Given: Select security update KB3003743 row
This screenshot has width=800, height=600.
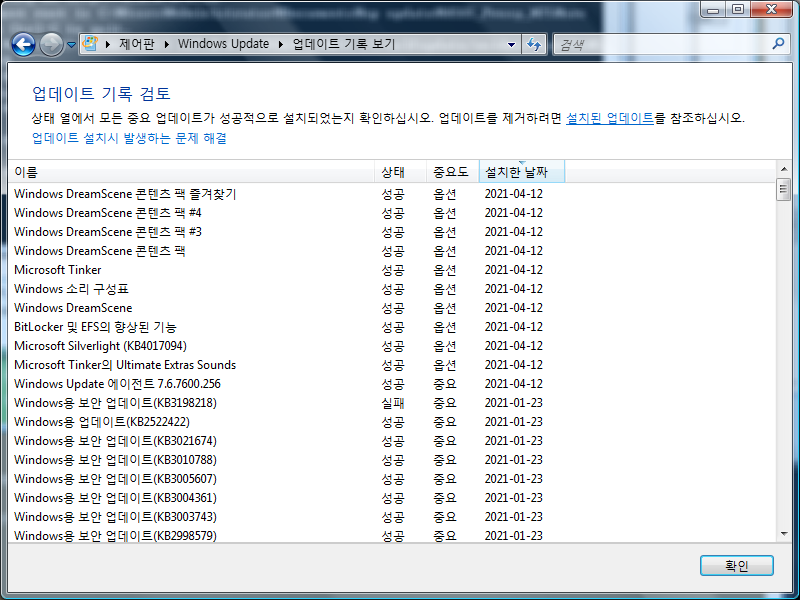Looking at the screenshot, I should point(392,517).
